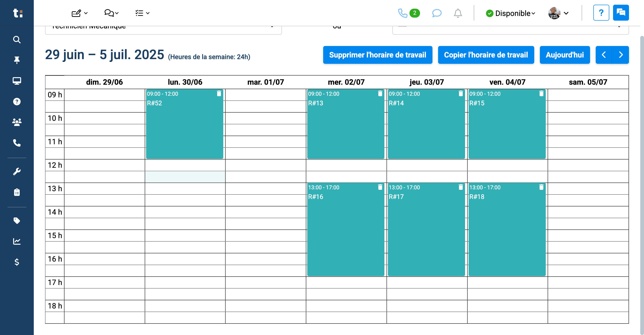The image size is (644, 335).
Task: Open the chat bubble icon in header
Action: point(437,13)
